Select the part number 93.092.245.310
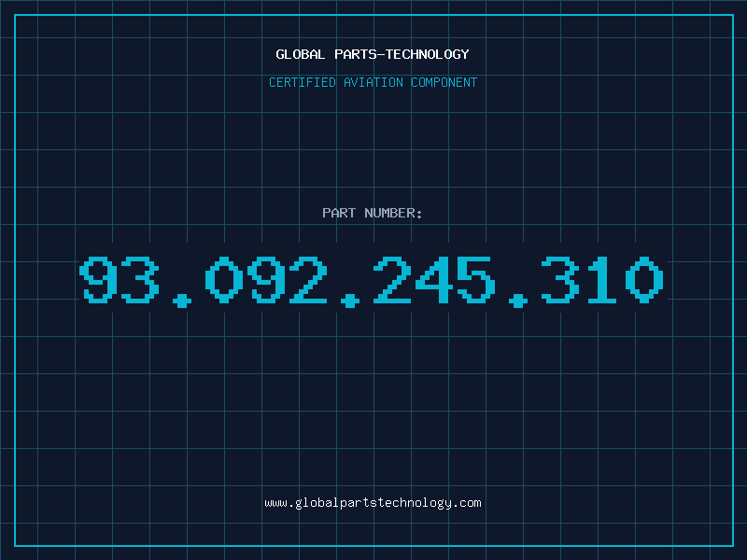This screenshot has height=560, width=747. [372, 282]
